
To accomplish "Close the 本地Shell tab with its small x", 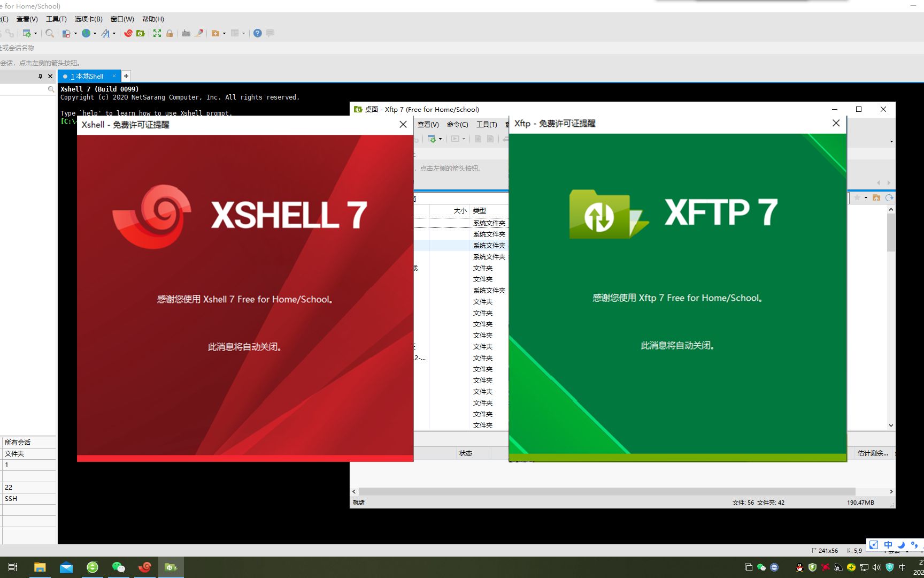I will [114, 76].
